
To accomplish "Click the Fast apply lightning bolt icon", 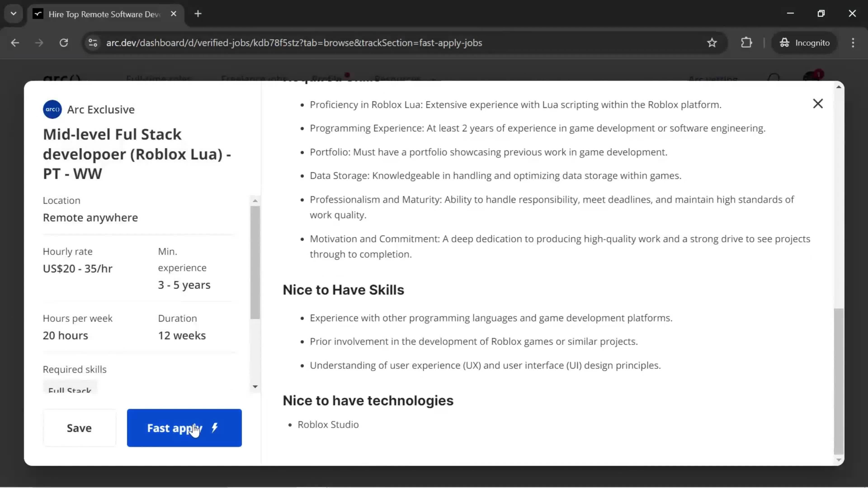I will (216, 428).
